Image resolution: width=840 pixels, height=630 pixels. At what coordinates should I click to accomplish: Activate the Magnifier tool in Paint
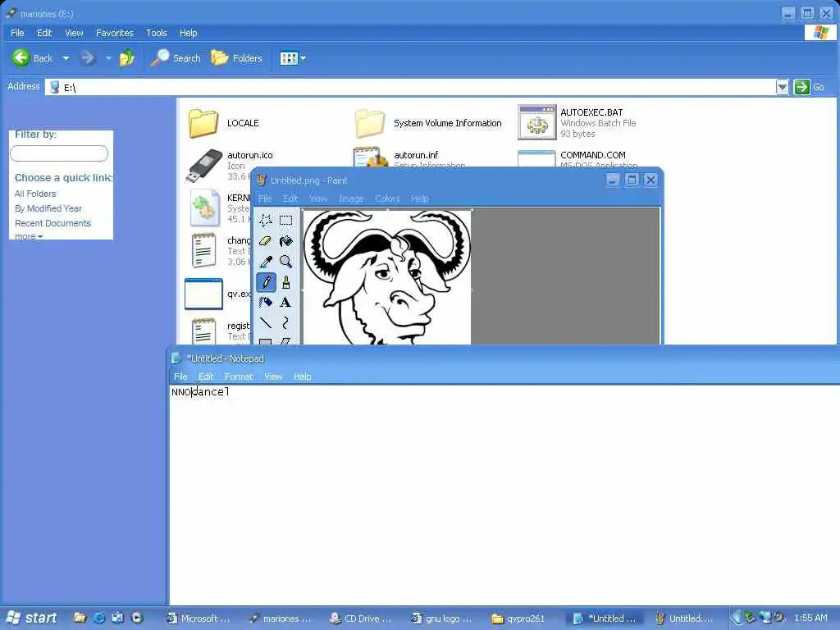pos(286,262)
